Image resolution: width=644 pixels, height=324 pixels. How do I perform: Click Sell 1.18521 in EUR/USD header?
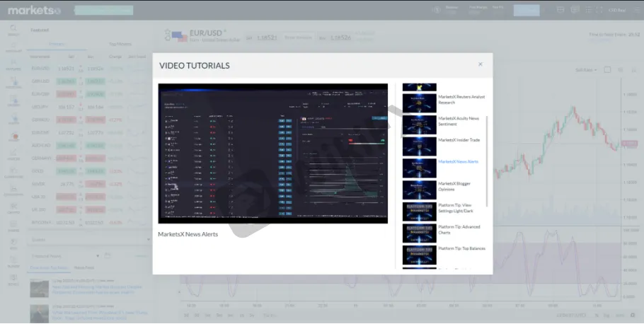(263, 37)
